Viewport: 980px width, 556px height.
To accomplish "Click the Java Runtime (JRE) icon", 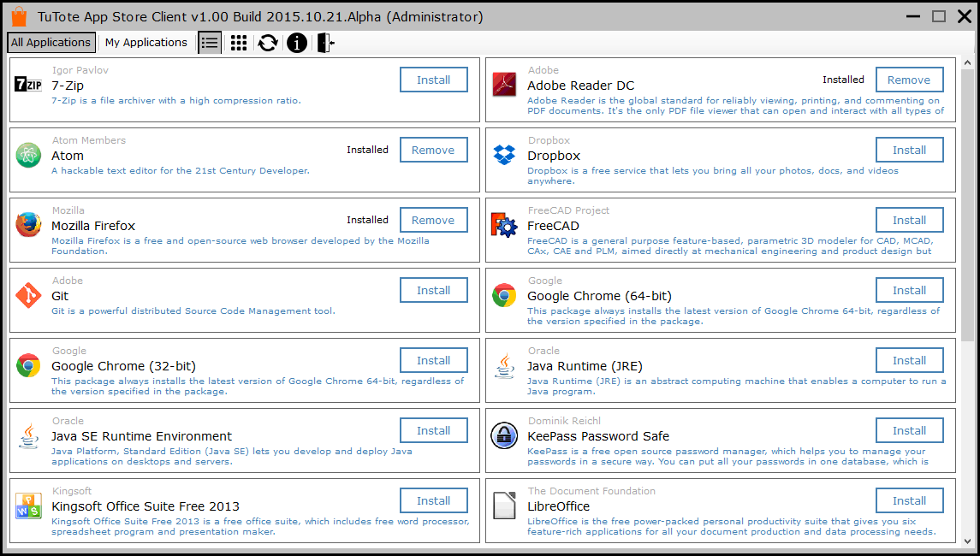I will [504, 365].
